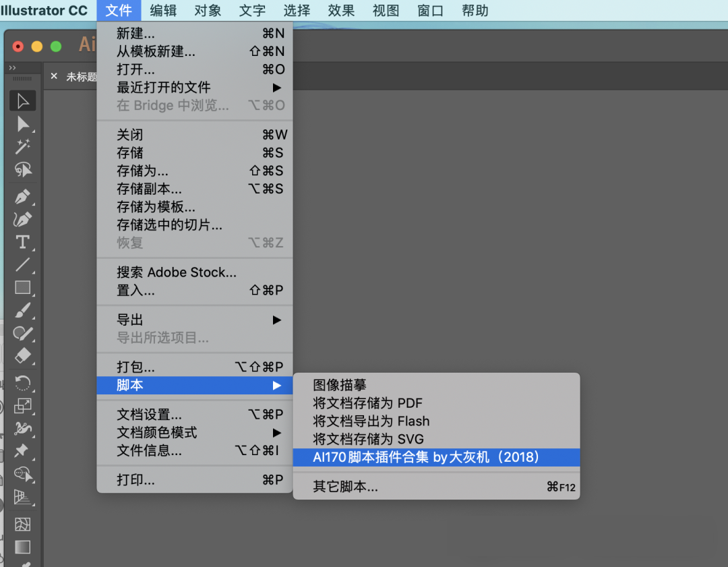Image resolution: width=728 pixels, height=567 pixels.
Task: Select the Direct Selection tool
Action: [x=22, y=124]
